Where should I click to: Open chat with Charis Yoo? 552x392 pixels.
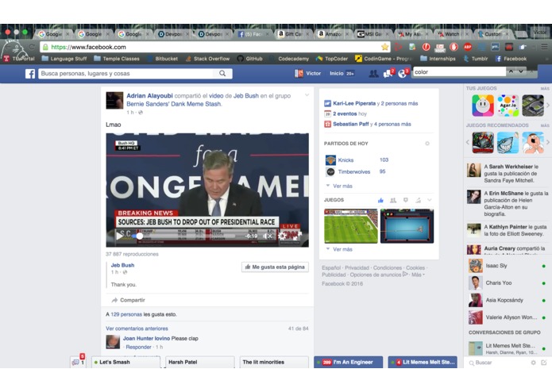[508, 283]
